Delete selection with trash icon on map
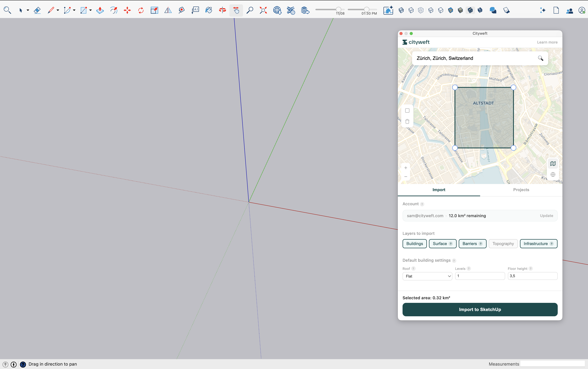 click(407, 122)
